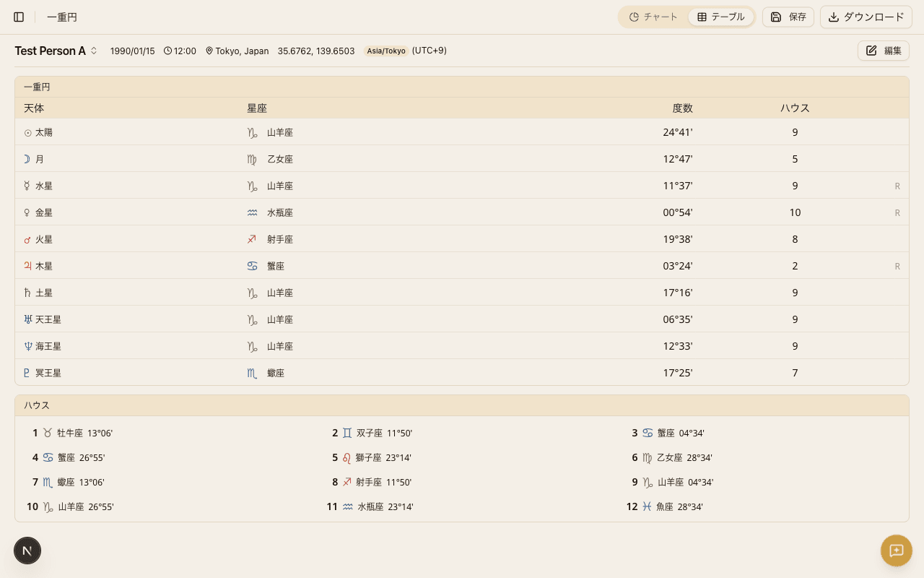Click the location pin icon by Tokyo, Japan
This screenshot has width=924, height=578.
(209, 51)
